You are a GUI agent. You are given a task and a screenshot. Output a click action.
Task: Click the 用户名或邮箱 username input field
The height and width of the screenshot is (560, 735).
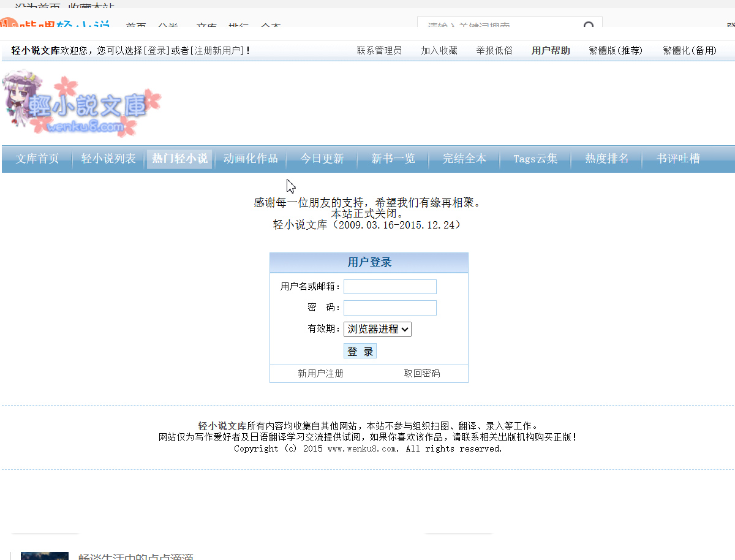390,286
